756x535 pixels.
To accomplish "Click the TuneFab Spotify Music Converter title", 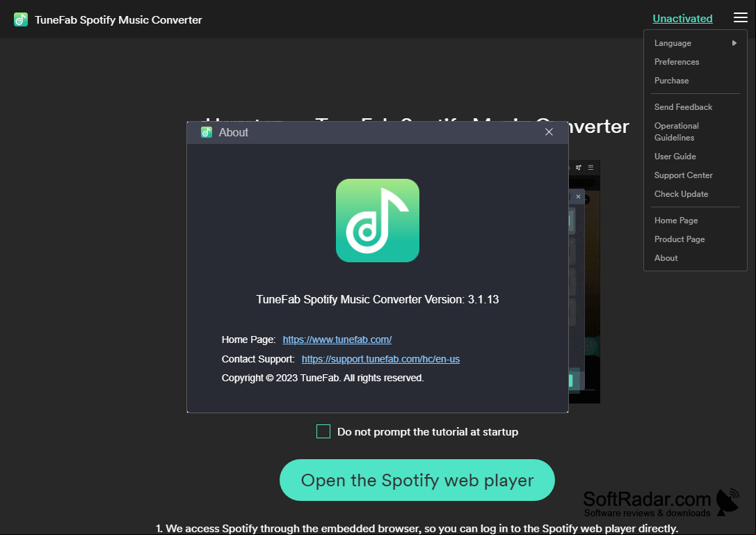I will (118, 19).
